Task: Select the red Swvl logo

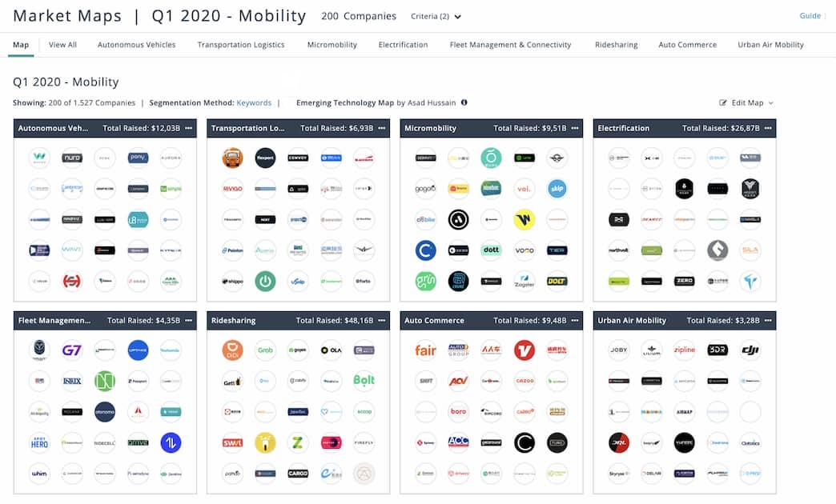Action: tap(232, 442)
